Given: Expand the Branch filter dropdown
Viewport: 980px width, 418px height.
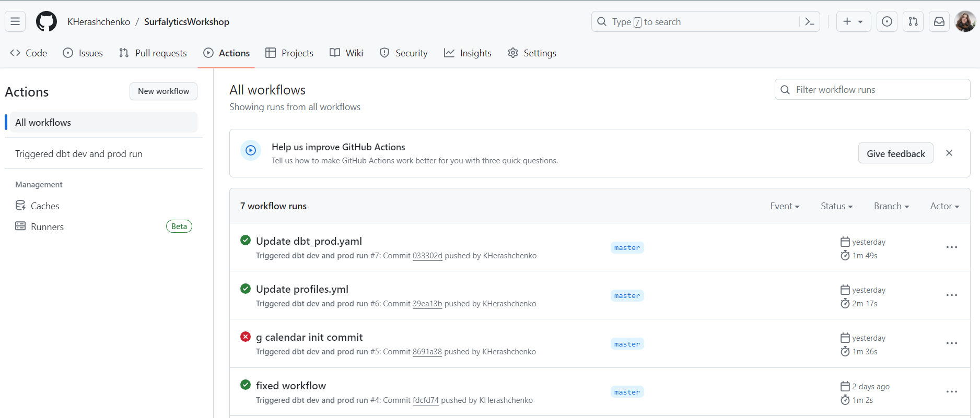Looking at the screenshot, I should [x=891, y=206].
